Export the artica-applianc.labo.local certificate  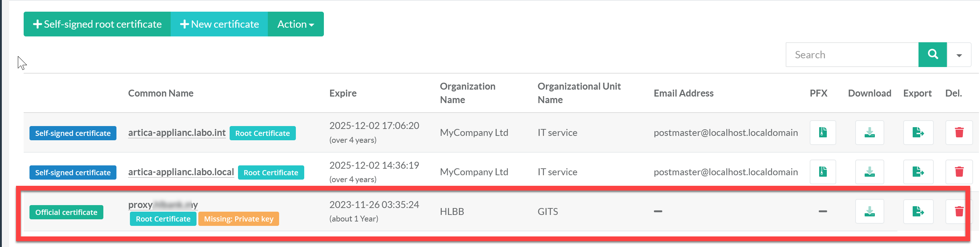pos(918,172)
